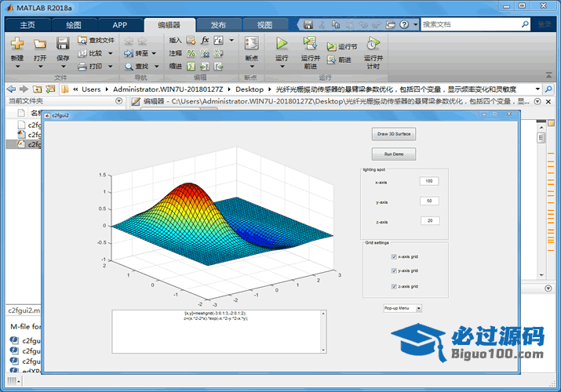This screenshot has width=561, height=392.
Task: Click the Run Demo button
Action: point(394,154)
